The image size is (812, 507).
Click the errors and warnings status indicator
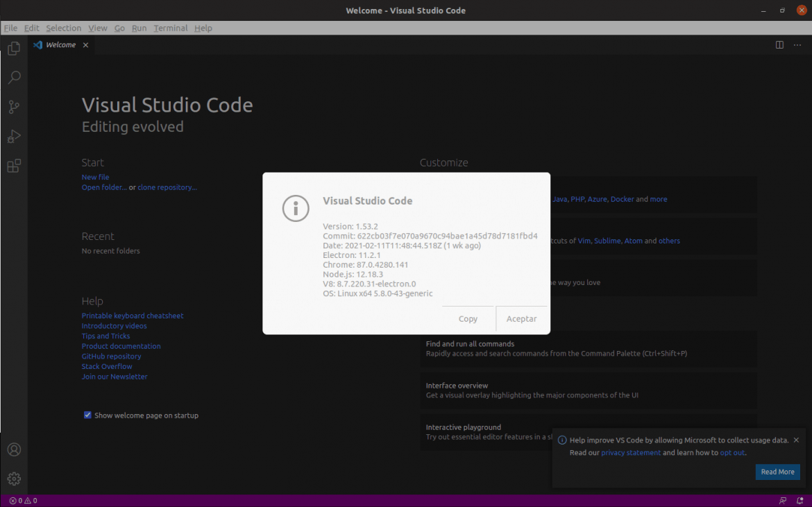click(x=24, y=501)
